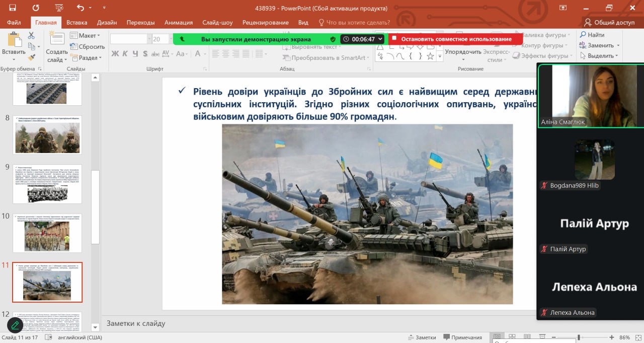Open the screen share timer dropdown
The image size is (644, 343).
380,39
